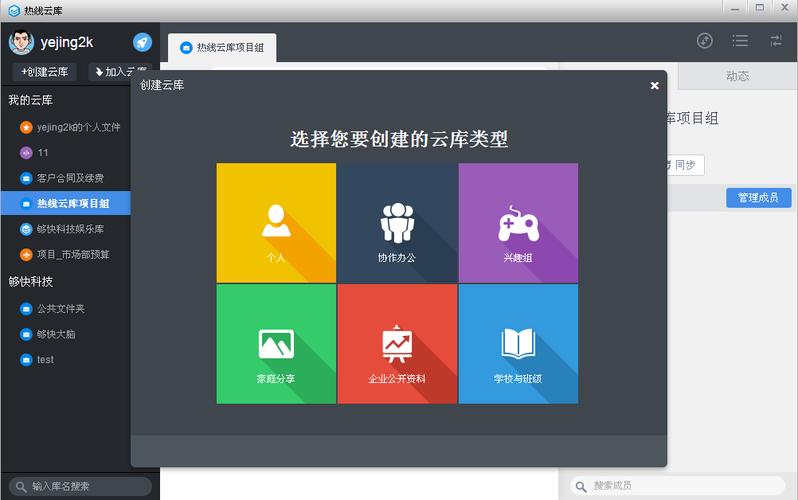Viewport: 798px width, 500px height.
Task: Click the 输入库名搜索 search field
Action: [80, 486]
